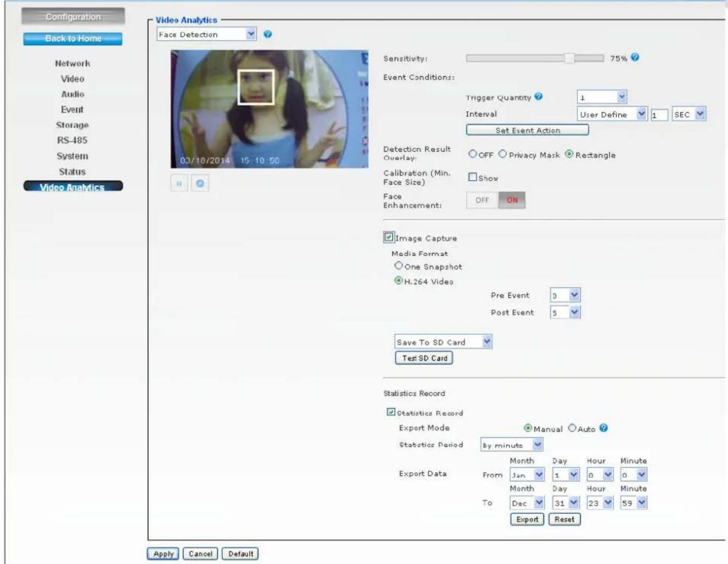Open the From Day dropdown
This screenshot has height=564, width=728.
pos(566,475)
